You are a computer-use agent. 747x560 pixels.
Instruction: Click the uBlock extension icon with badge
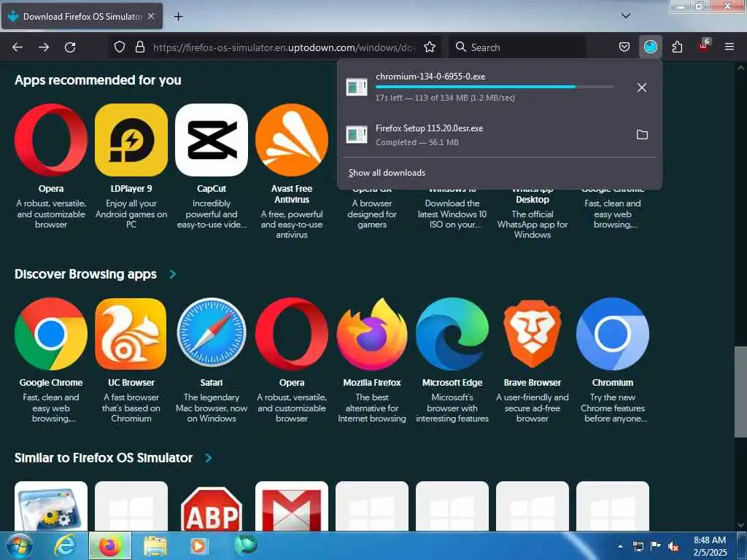click(704, 46)
